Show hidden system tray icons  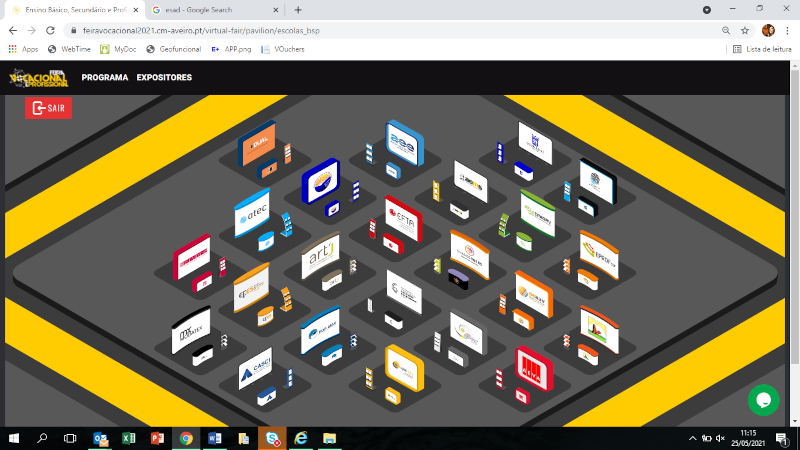coord(692,438)
